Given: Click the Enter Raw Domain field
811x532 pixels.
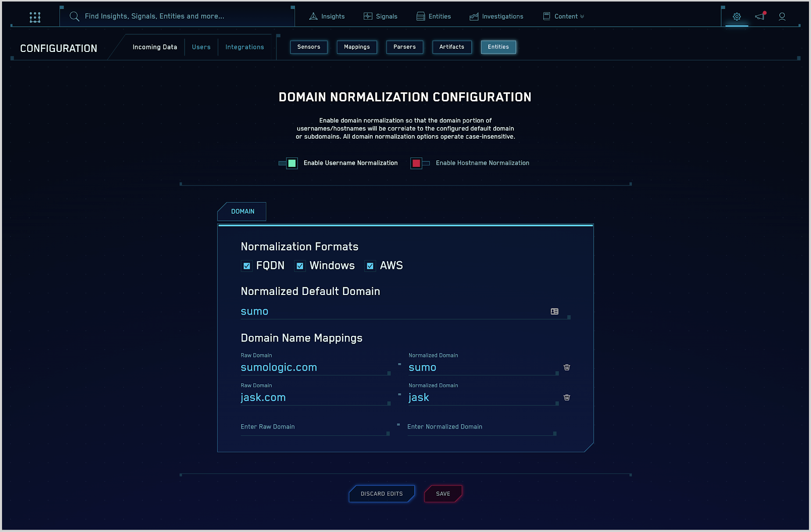Looking at the screenshot, I should (x=313, y=427).
